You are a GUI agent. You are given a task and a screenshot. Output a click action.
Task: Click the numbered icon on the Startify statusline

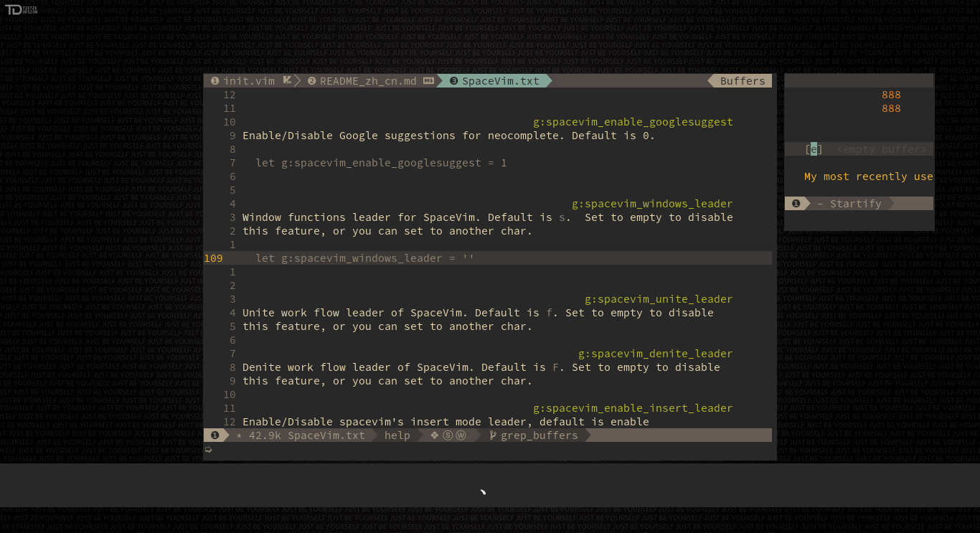[x=796, y=203]
